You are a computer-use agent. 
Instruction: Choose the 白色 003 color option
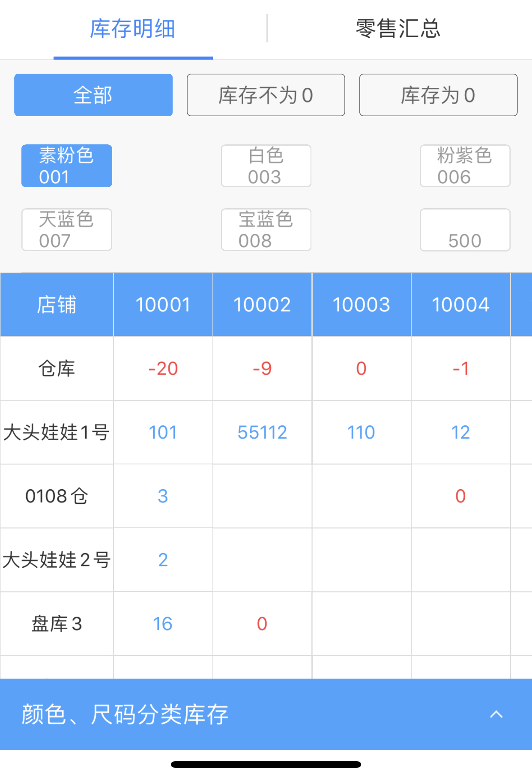(x=266, y=166)
